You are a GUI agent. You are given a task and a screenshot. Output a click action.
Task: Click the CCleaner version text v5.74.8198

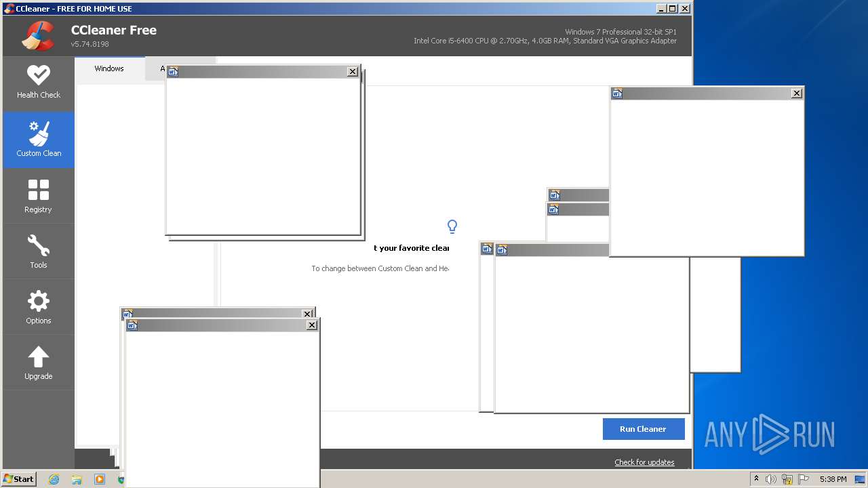point(90,44)
